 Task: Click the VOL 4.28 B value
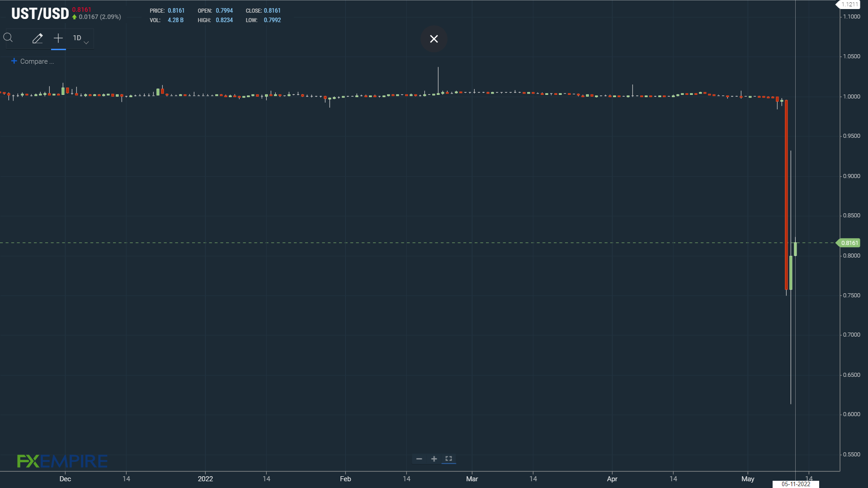[175, 20]
